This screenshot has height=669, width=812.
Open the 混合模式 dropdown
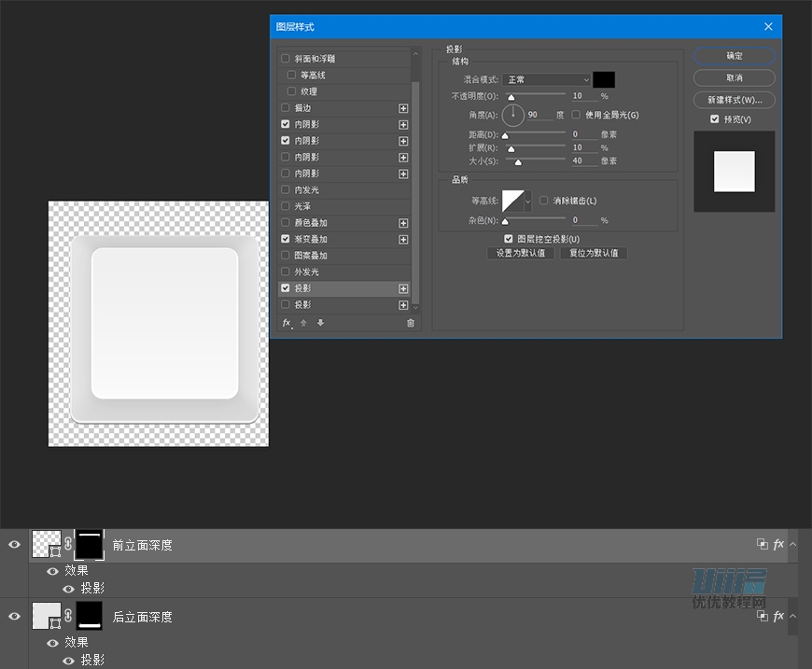pos(546,80)
